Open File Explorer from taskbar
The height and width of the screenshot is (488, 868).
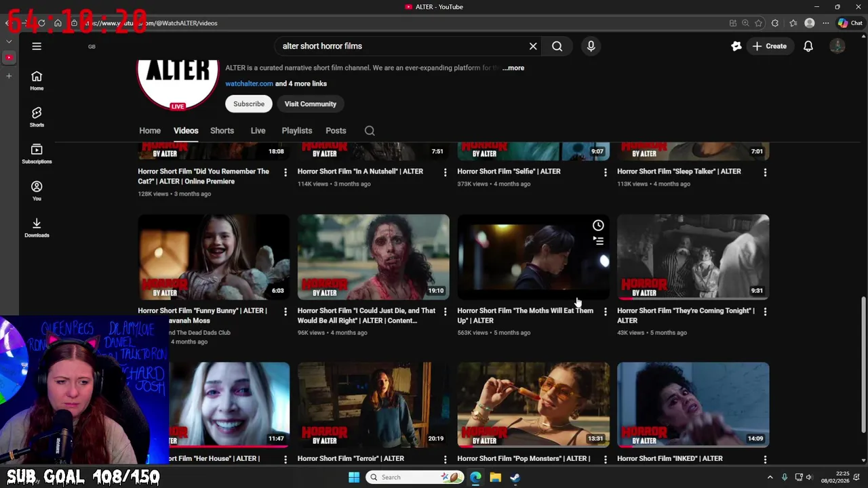495,477
